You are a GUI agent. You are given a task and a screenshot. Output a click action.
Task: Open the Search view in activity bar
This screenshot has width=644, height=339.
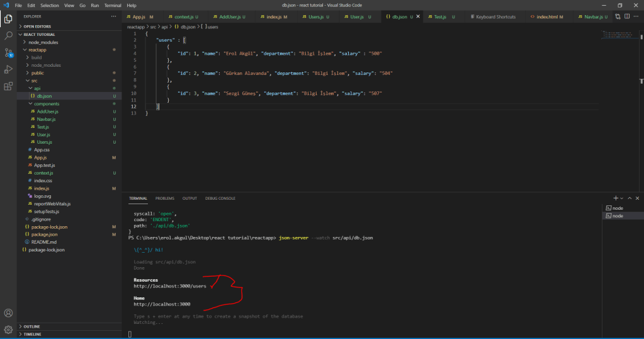point(8,35)
